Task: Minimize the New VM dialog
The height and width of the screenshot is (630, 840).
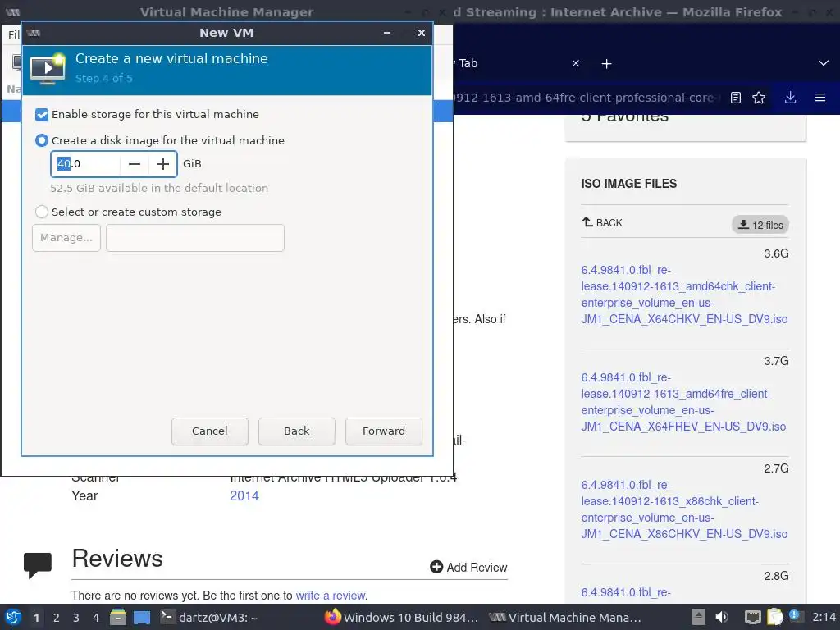Action: pyautogui.click(x=387, y=33)
